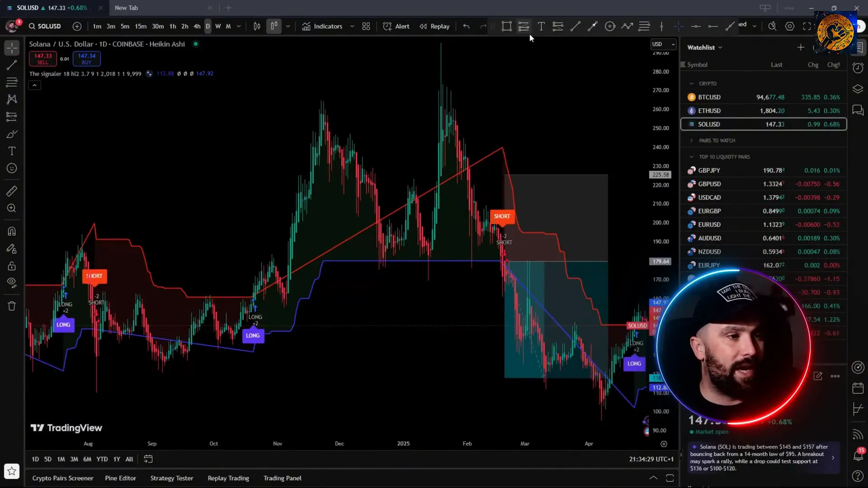This screenshot has height=488, width=868.
Task: Expand the Watchlist name dropdown
Action: click(705, 47)
